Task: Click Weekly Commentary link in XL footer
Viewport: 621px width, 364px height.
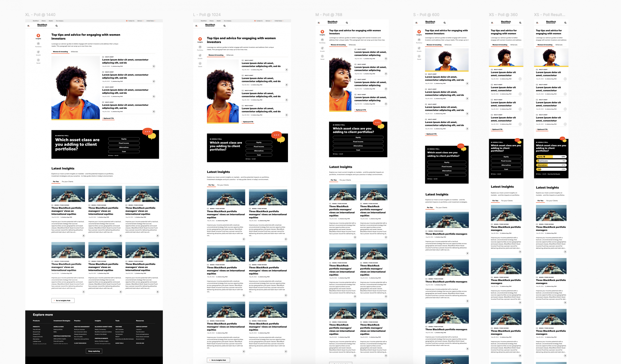Action: pos(100,330)
